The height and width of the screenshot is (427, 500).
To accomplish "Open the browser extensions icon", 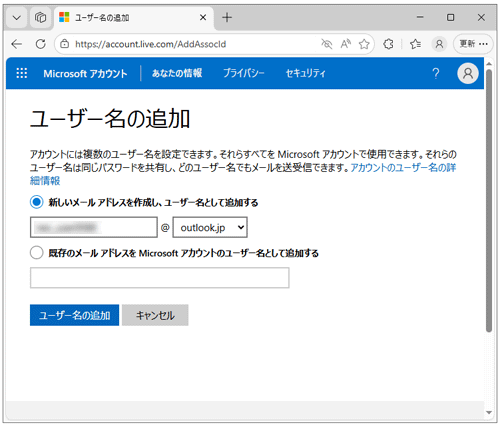I will pos(388,44).
